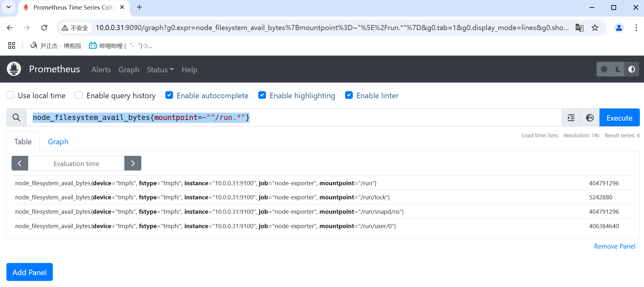This screenshot has width=644, height=287.
Task: Open the translate page icon
Action: click(579, 28)
